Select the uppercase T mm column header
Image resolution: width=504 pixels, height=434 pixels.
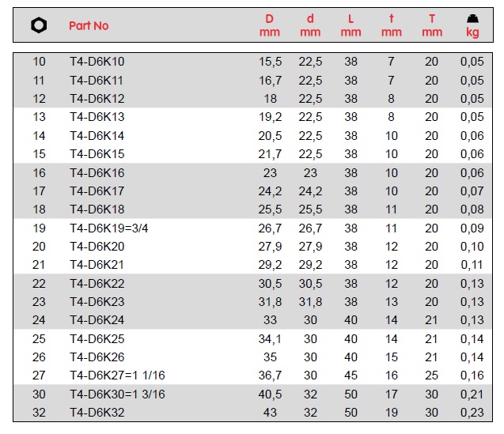tap(431, 25)
